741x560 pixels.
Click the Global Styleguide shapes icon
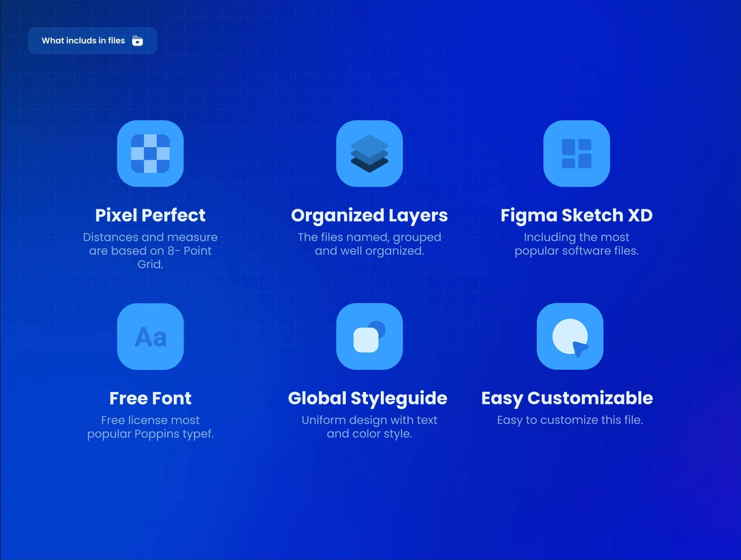369,336
